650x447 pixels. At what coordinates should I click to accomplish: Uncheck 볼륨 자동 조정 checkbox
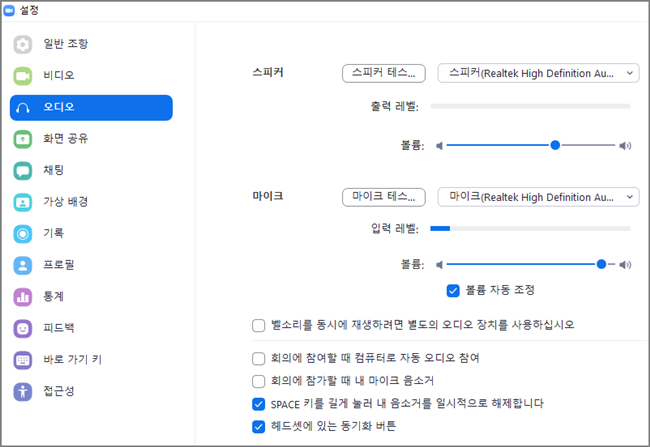[453, 291]
